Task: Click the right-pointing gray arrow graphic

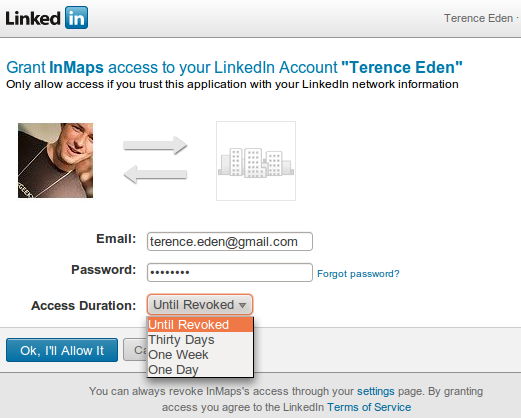Action: coord(155,145)
